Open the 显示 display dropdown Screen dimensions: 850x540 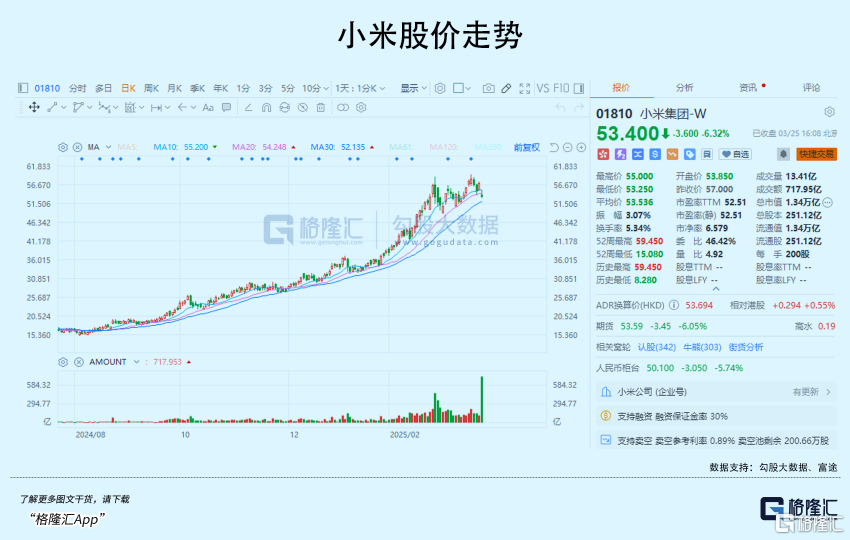[x=412, y=88]
